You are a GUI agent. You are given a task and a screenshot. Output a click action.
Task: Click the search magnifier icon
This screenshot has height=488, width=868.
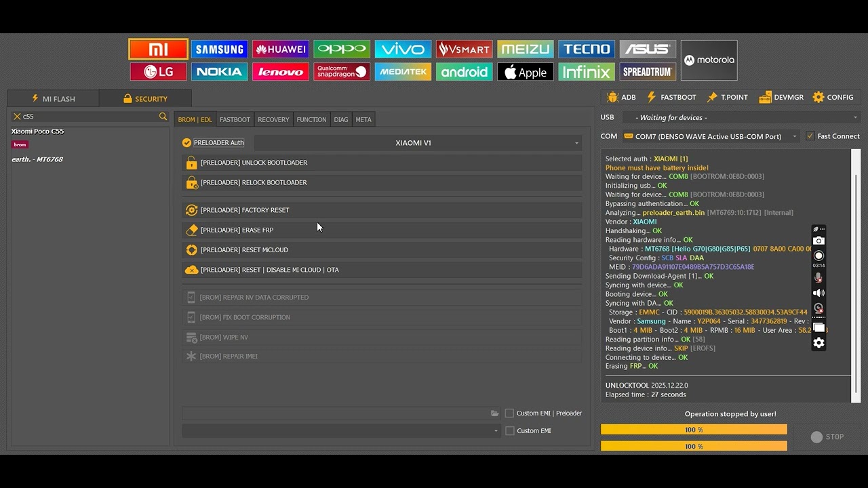pos(163,117)
